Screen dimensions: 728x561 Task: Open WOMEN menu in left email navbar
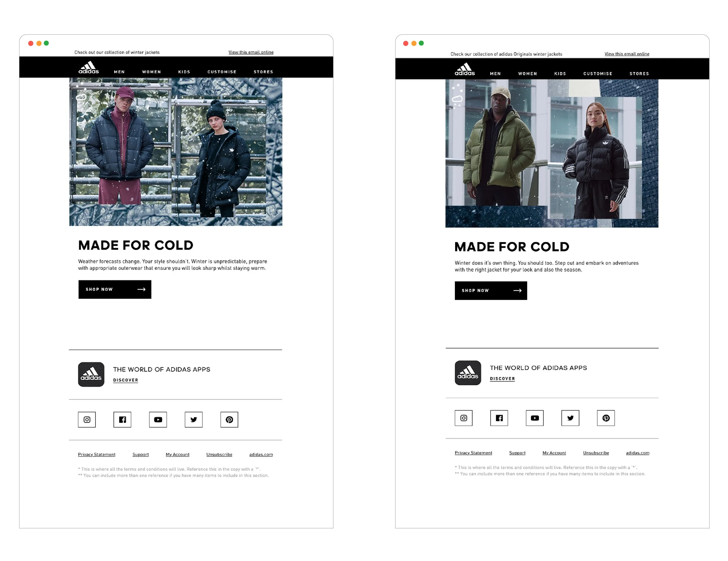(151, 72)
